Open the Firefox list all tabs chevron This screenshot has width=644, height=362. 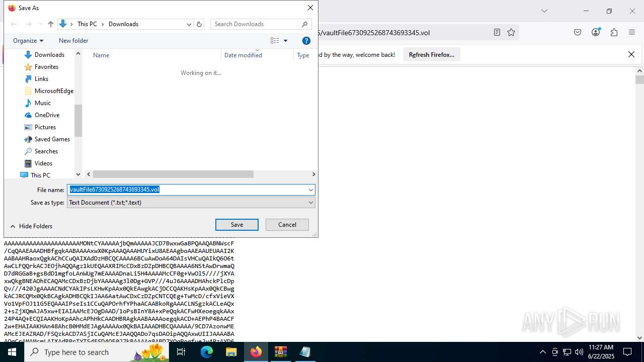(x=544, y=11)
